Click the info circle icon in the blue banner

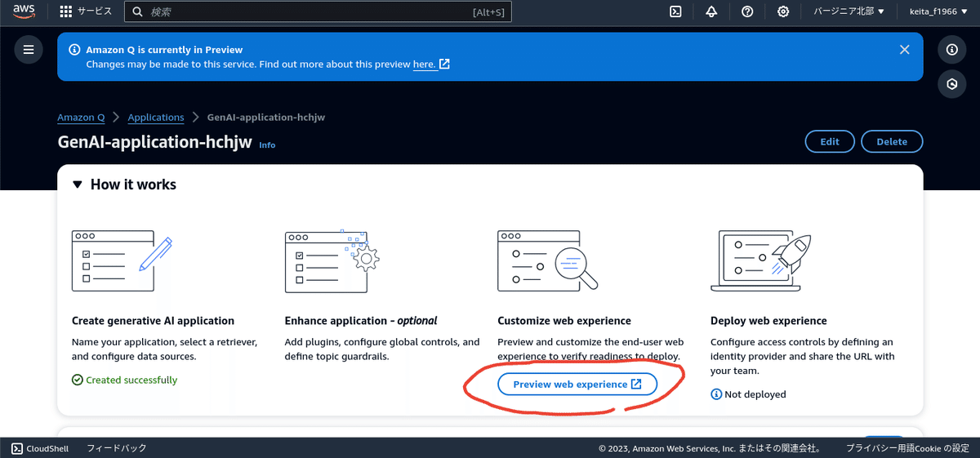click(75, 50)
